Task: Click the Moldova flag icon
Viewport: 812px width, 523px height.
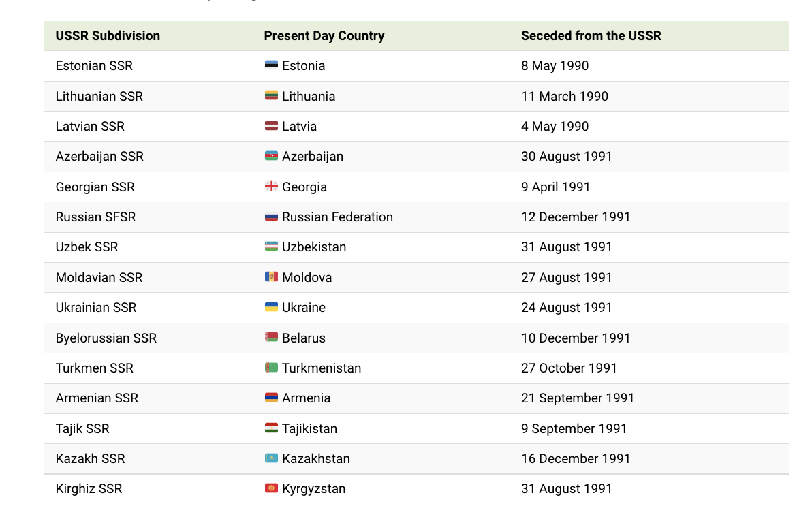Action: 271,277
